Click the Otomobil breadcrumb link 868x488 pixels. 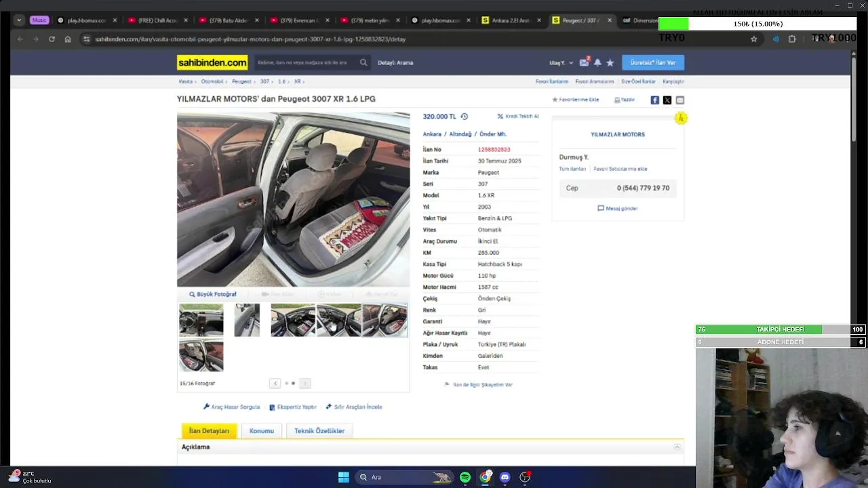point(212,81)
